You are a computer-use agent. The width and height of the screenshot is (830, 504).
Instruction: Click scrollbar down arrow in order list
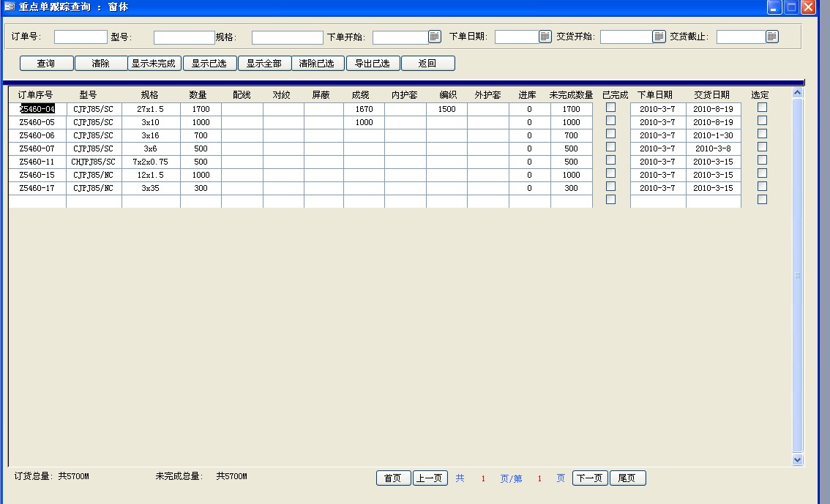click(x=798, y=459)
